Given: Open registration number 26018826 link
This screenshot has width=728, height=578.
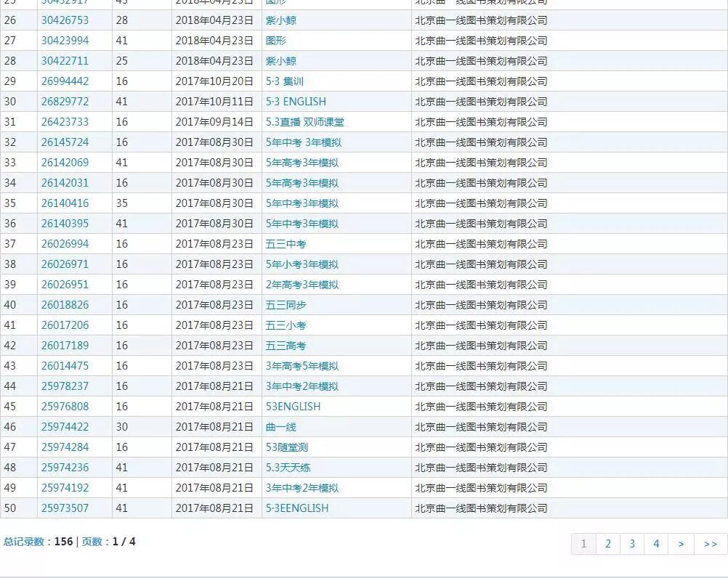Looking at the screenshot, I should click(65, 305).
